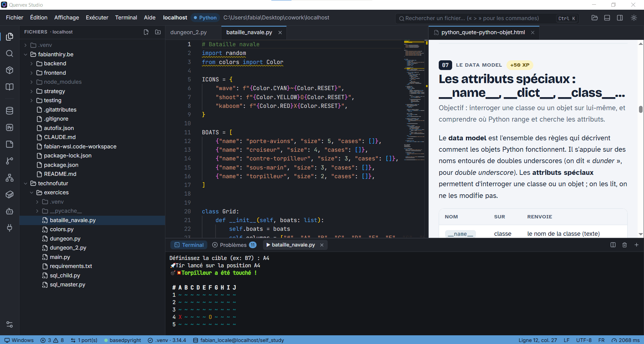This screenshot has height=344, width=644.
Task: Click the open folder icon in title bar
Action: [x=595, y=18]
